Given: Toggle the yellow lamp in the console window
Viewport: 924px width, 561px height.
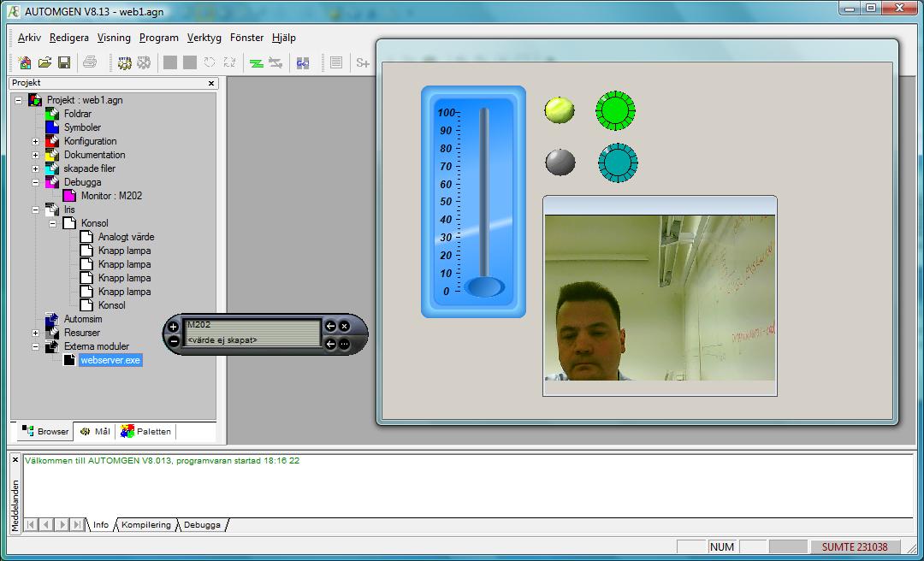Looking at the screenshot, I should [x=560, y=109].
